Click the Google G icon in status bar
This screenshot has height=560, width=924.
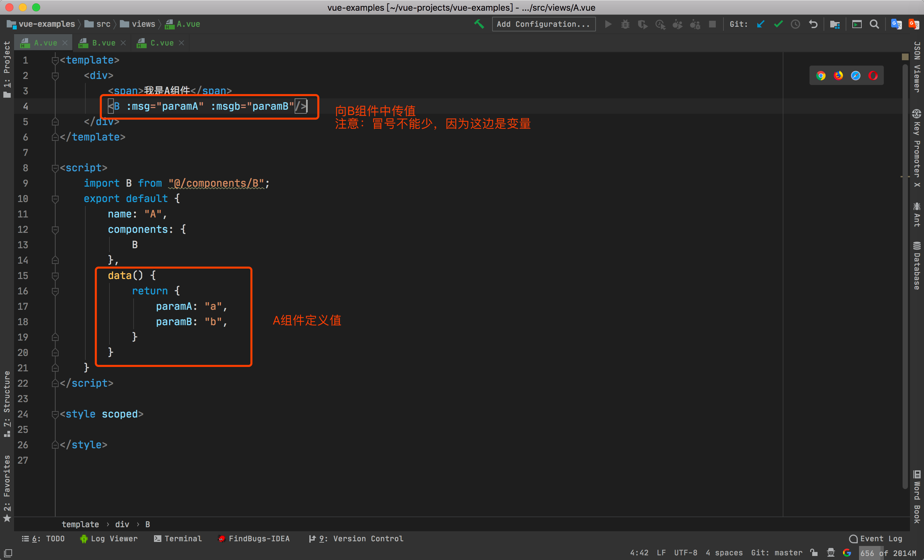(x=847, y=553)
